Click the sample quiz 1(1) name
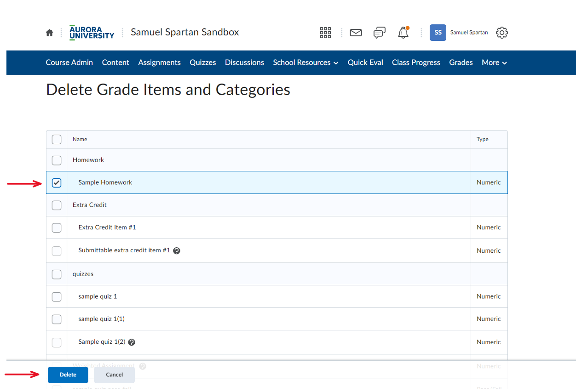 (102, 319)
